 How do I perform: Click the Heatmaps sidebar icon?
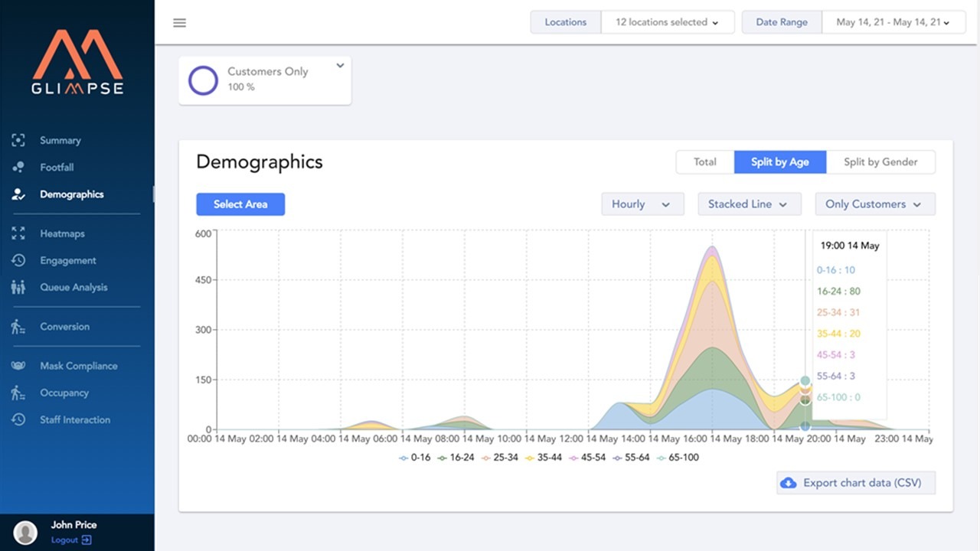click(18, 233)
